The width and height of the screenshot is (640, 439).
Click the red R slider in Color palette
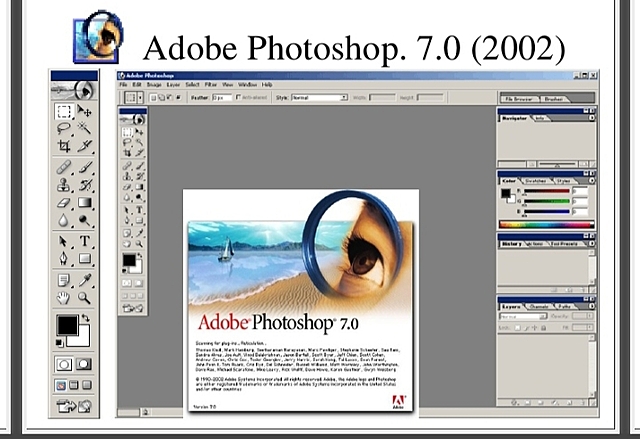tap(547, 191)
